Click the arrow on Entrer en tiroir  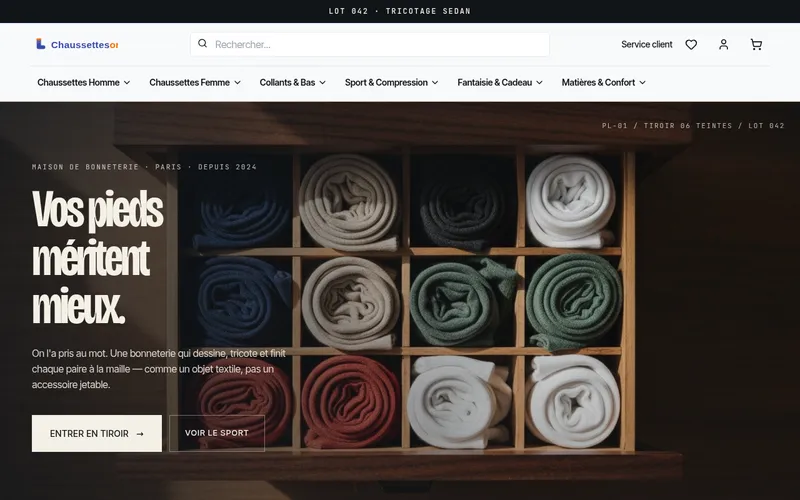[140, 434]
